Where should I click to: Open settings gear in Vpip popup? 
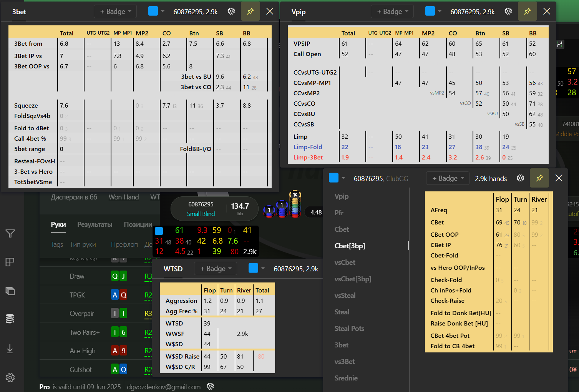point(508,12)
